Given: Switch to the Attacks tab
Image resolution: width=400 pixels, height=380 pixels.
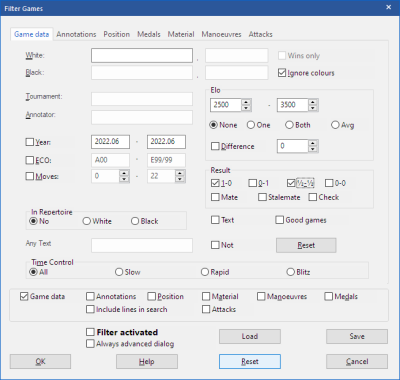Looking at the screenshot, I should pos(260,34).
